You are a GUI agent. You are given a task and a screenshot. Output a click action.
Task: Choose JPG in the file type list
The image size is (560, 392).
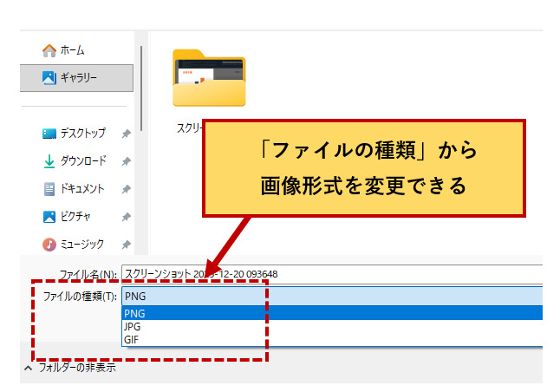pyautogui.click(x=332, y=326)
